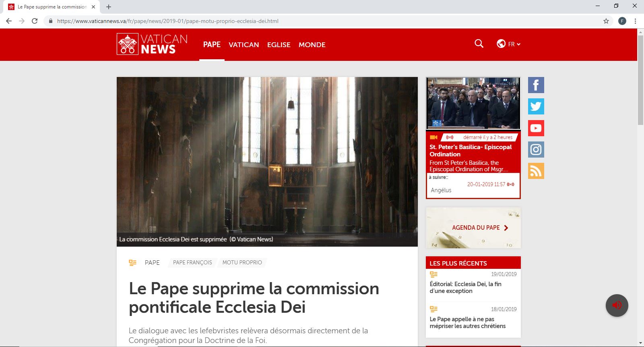Bookmark this page with the star icon

pos(606,21)
